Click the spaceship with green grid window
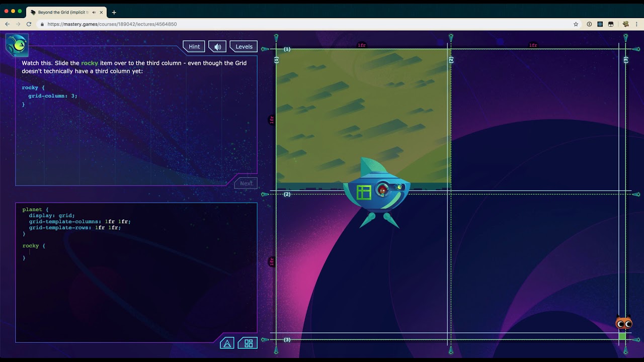644x362 pixels. coord(376,193)
